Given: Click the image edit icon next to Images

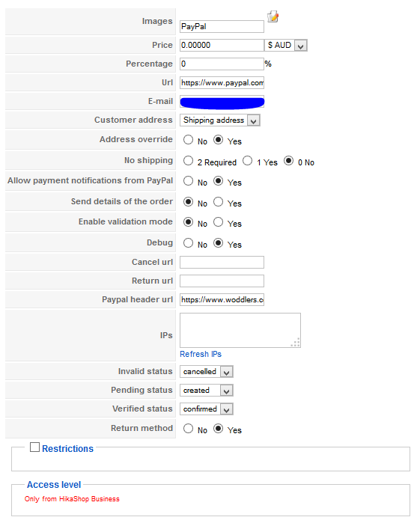Looking at the screenshot, I should [x=273, y=16].
